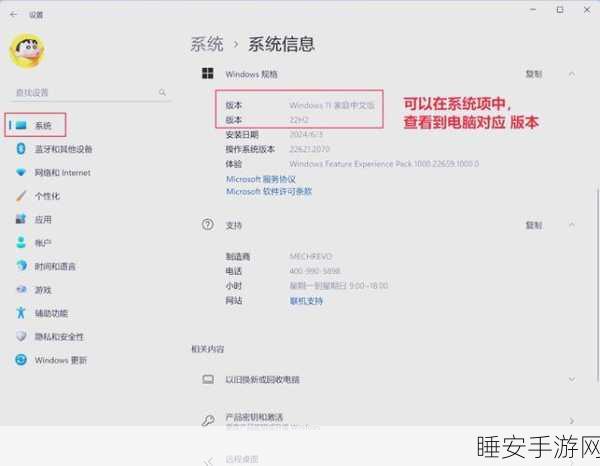Click the 22H2 version value
The image size is (600, 466).
tap(299, 120)
